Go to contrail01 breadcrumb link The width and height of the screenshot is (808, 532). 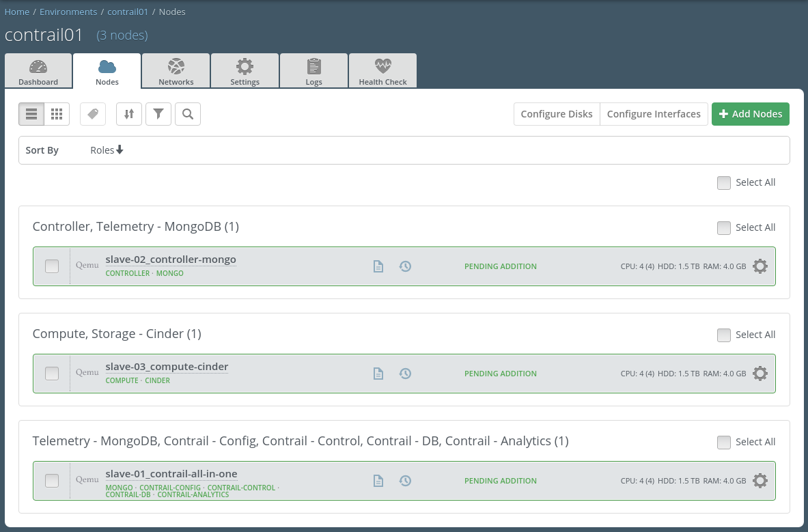point(128,12)
